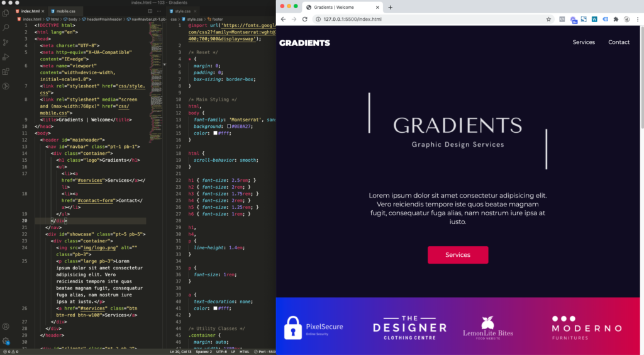The image size is (644, 355).
Task: Click the #0E0A27 background color swatch
Action: coord(229,126)
